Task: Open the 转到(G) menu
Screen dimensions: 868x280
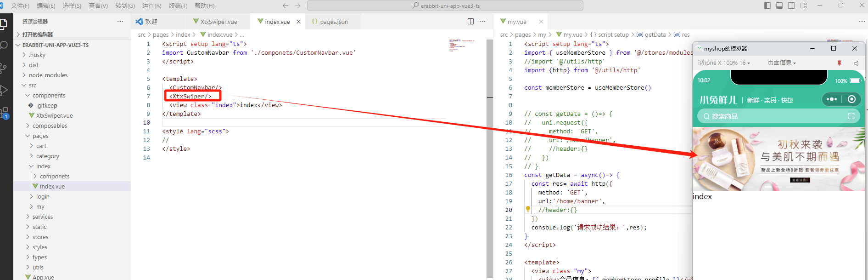Action: click(x=125, y=6)
